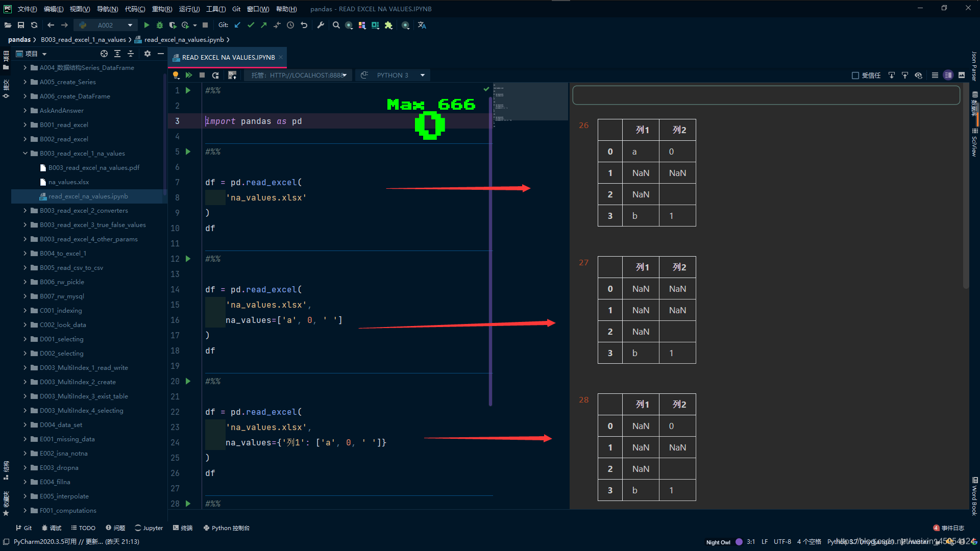Open the Git menu
The width and height of the screenshot is (980, 551).
[236, 9]
